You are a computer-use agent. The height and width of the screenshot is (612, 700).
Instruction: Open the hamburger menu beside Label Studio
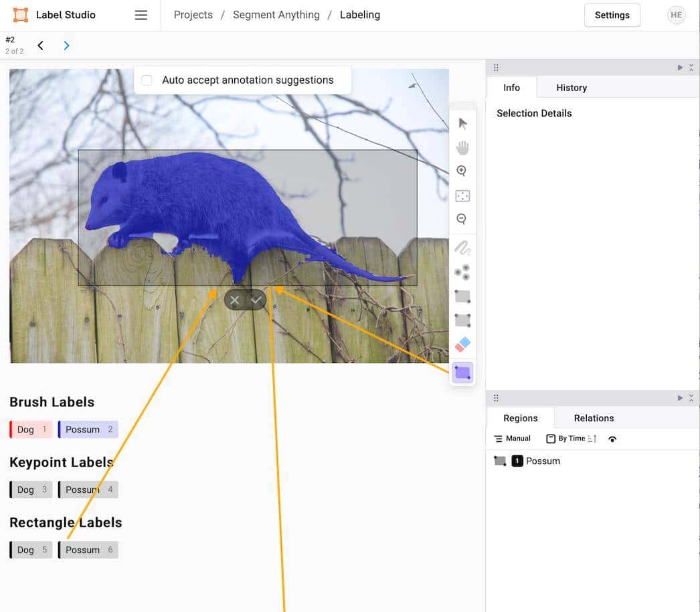point(141,15)
